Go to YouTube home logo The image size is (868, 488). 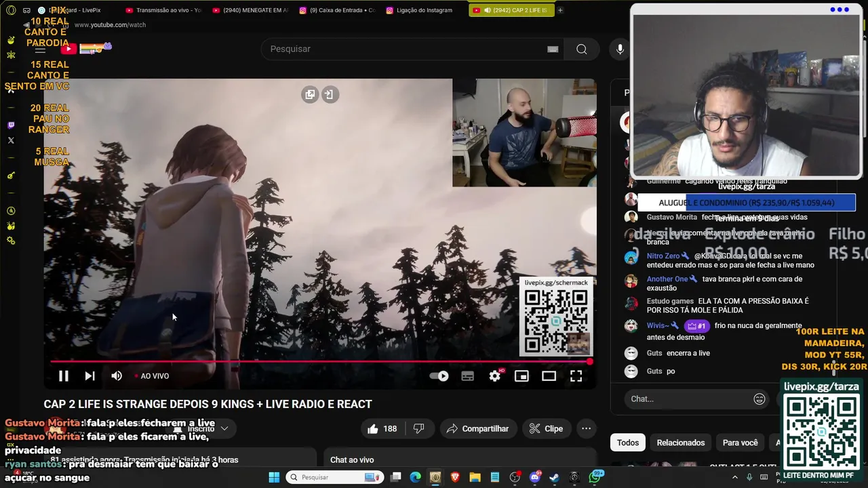[86, 48]
